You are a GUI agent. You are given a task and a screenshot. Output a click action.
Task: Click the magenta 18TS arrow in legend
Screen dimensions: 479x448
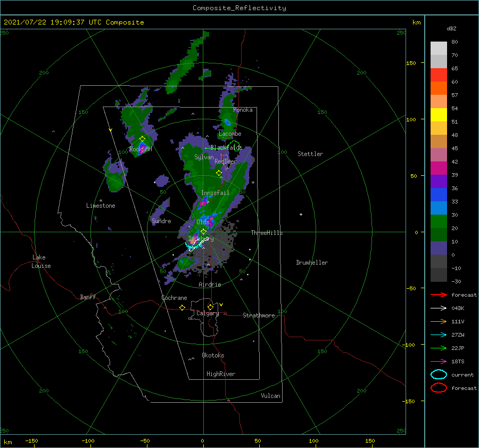pyautogui.click(x=439, y=362)
